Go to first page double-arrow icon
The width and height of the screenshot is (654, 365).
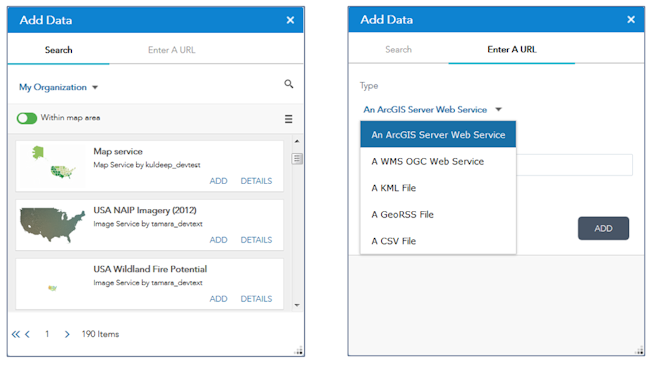[x=16, y=334]
